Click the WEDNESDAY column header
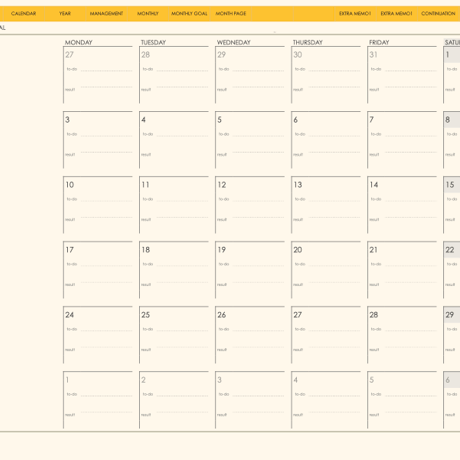Screen dimensions: 460x460 [x=234, y=42]
